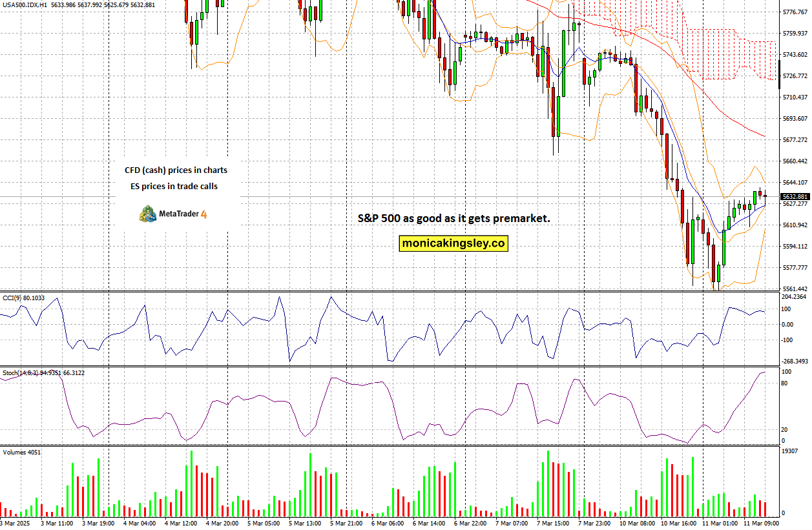Click the MetaTrader 4 logo icon

tap(147, 214)
